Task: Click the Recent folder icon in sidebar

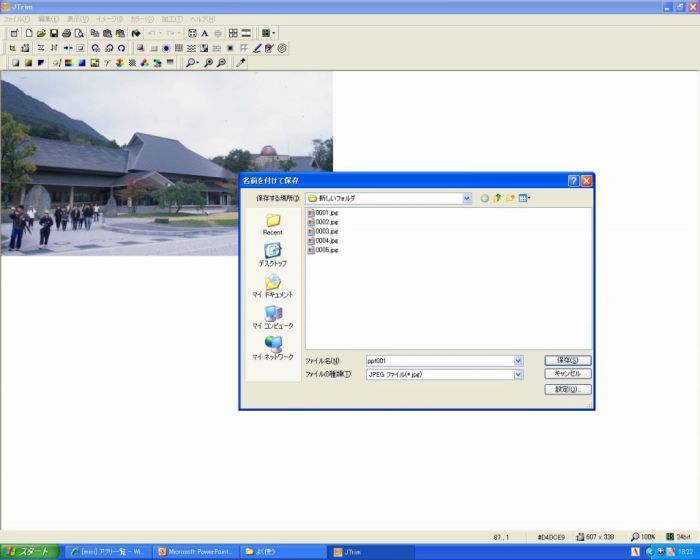Action: (x=273, y=223)
